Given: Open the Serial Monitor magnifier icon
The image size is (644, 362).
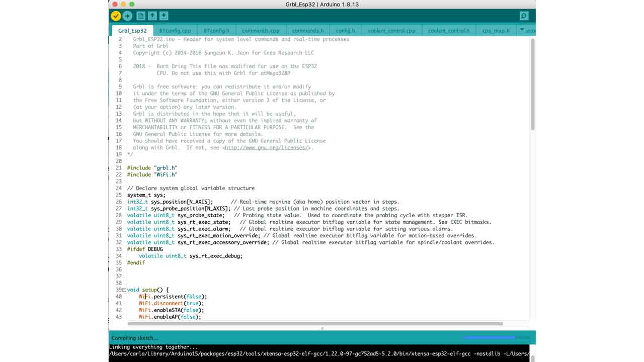Looking at the screenshot, I should [x=524, y=16].
